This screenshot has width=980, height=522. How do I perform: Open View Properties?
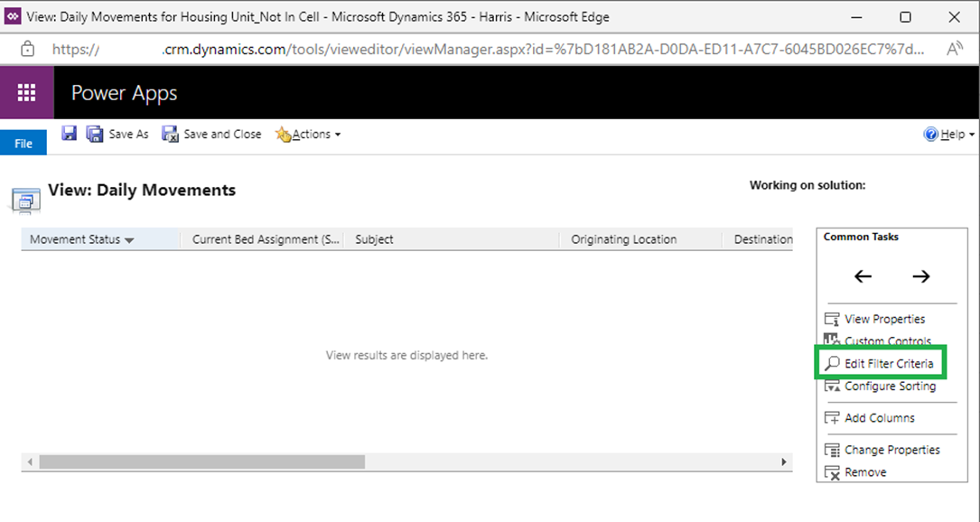884,319
